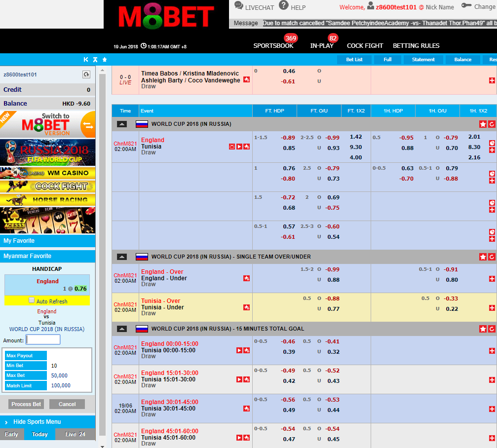Enable the Auto Refresh checkbox
The width and height of the screenshot is (497, 448).
[32, 300]
